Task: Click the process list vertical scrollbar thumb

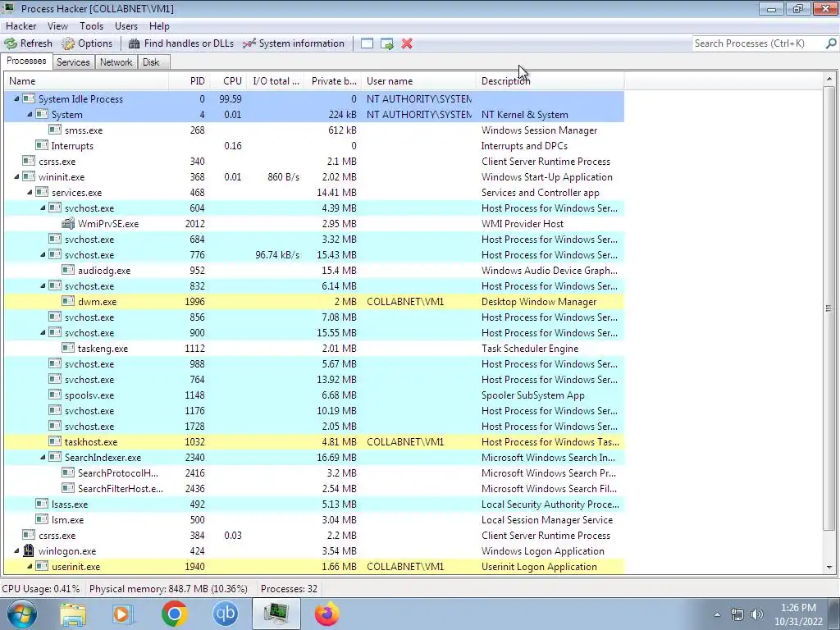Action: click(x=829, y=308)
